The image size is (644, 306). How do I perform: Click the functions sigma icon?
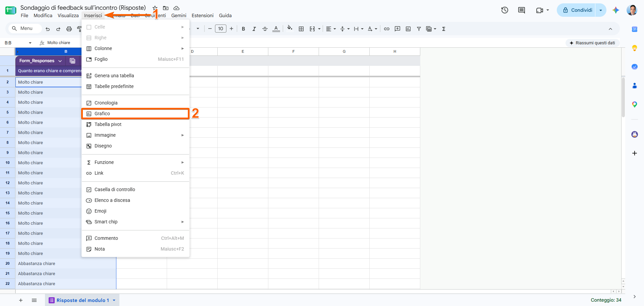pyautogui.click(x=444, y=29)
